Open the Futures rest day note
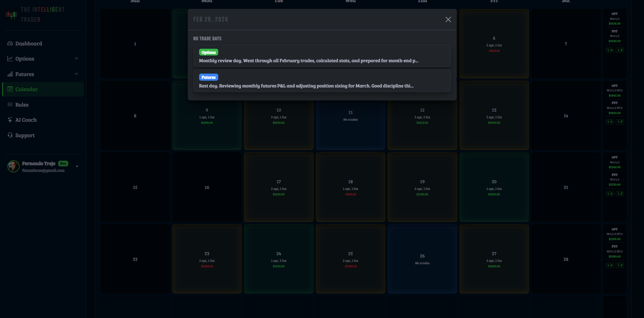The width and height of the screenshot is (644, 318). [322, 81]
